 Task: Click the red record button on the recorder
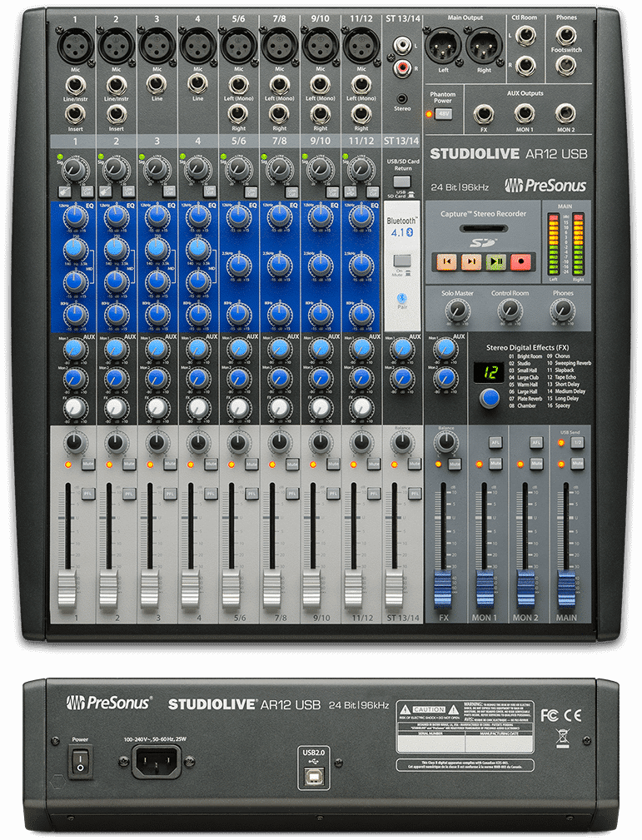click(520, 261)
